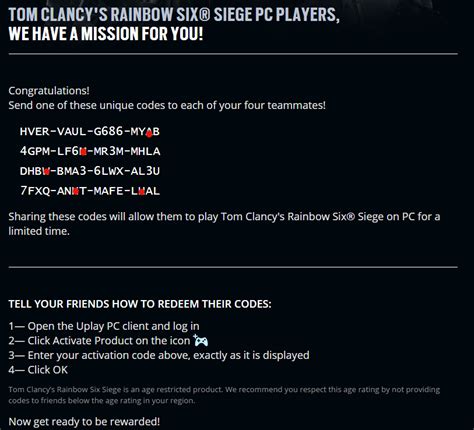Viewport: 474px width, 430px height.
Task: Click the Activate Product controller icon
Action: [201, 340]
